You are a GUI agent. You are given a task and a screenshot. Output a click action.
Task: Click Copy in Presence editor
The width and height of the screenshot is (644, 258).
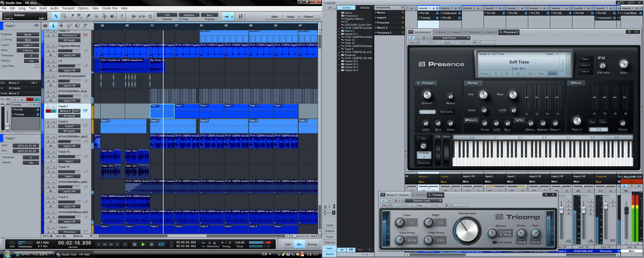(x=447, y=42)
